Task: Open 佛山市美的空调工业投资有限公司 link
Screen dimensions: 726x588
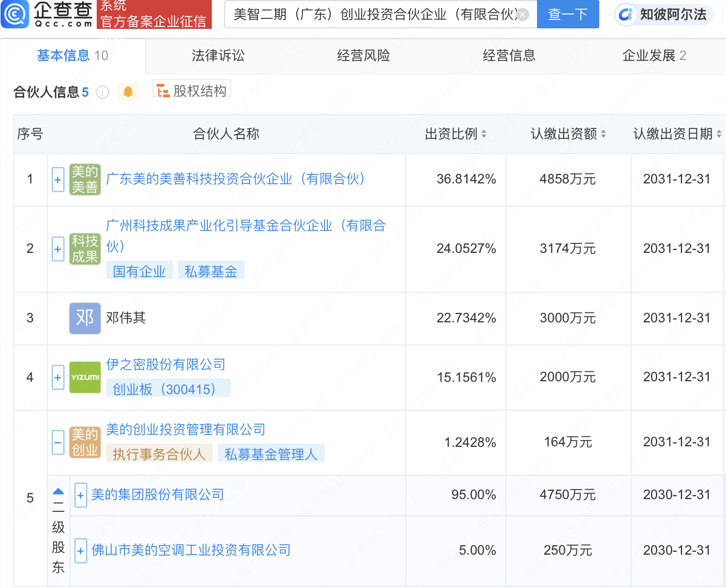Action: click(191, 550)
